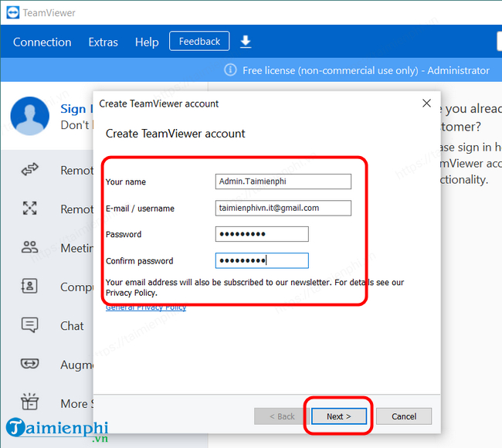
Task: Select the Remote Management expand icon
Action: click(x=30, y=208)
